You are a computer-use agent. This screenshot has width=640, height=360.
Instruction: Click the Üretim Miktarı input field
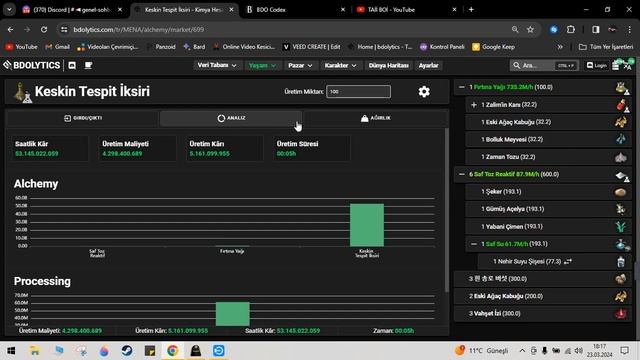(x=358, y=91)
